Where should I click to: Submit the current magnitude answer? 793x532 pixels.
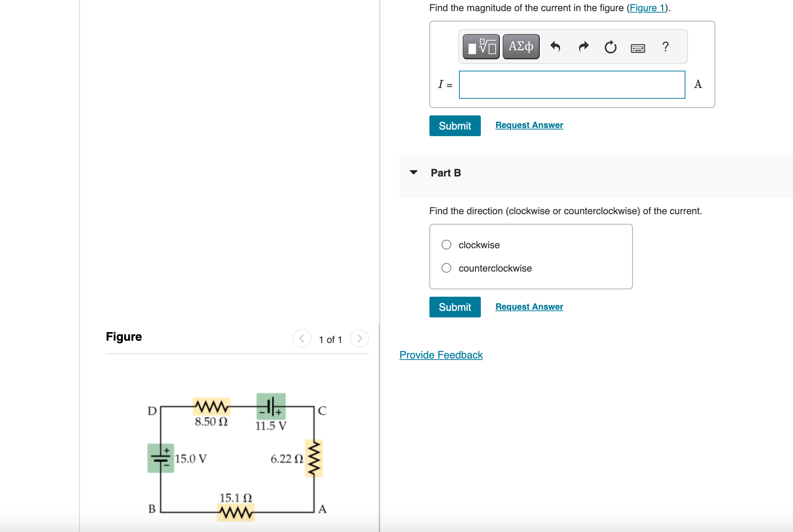pyautogui.click(x=455, y=126)
